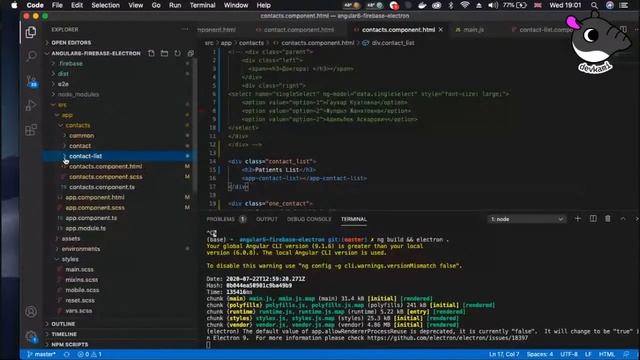The image size is (640, 360).
Task: Add a new terminal
Action: [x=578, y=219]
